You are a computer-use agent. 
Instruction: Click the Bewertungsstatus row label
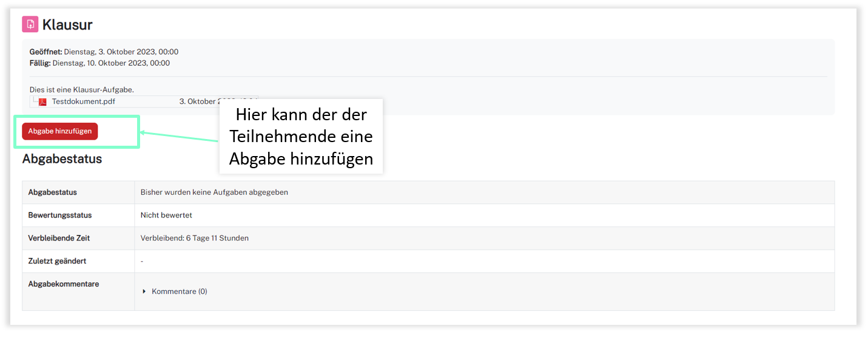pyautogui.click(x=60, y=216)
